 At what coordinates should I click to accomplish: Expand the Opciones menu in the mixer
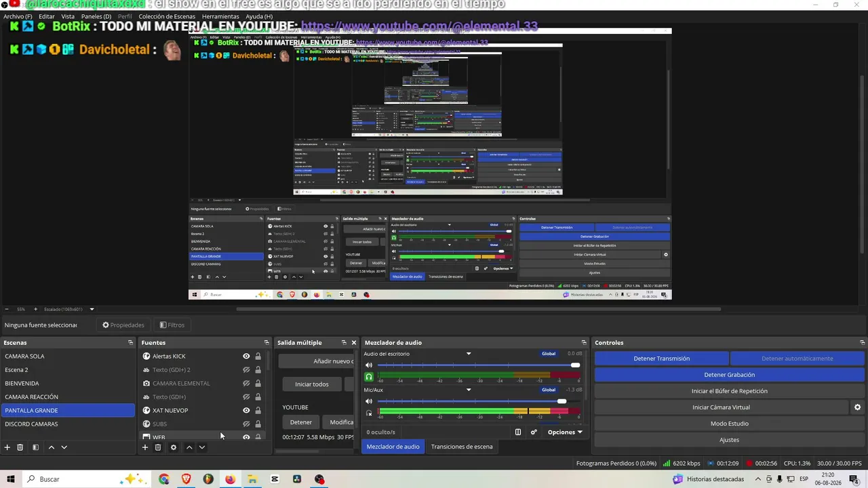565,432
